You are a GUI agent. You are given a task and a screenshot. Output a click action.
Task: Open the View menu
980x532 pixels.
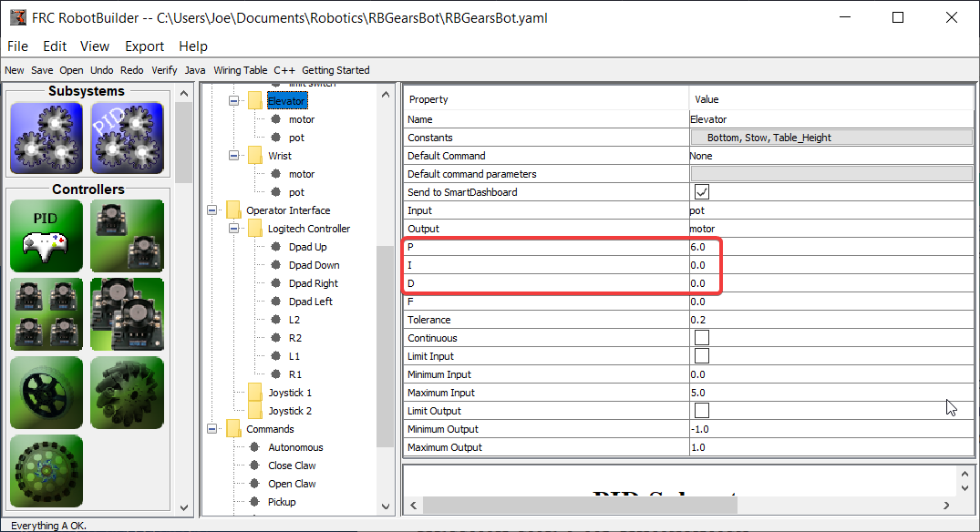95,46
